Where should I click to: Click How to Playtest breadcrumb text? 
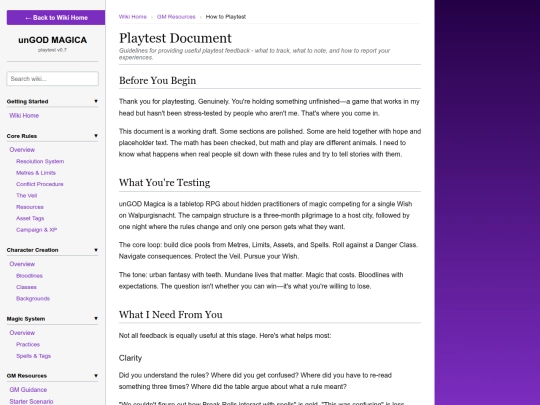[x=226, y=17]
